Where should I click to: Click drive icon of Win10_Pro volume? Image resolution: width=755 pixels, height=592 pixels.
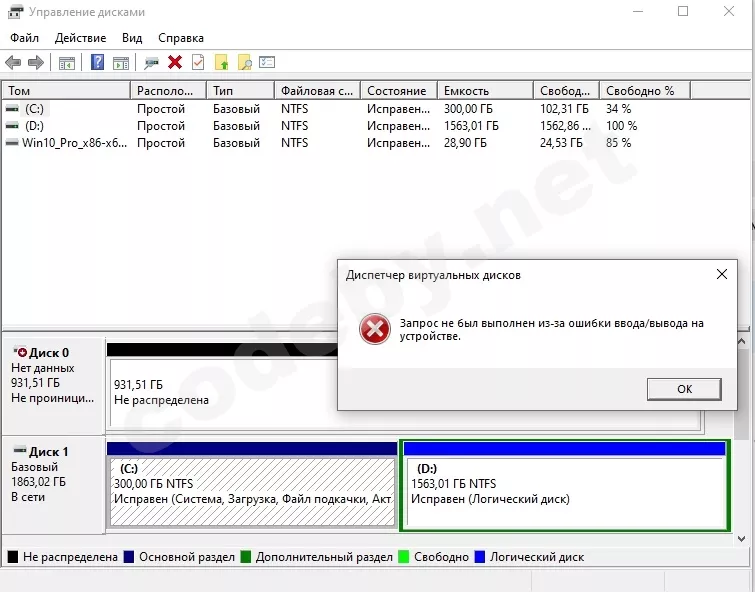click(12, 143)
